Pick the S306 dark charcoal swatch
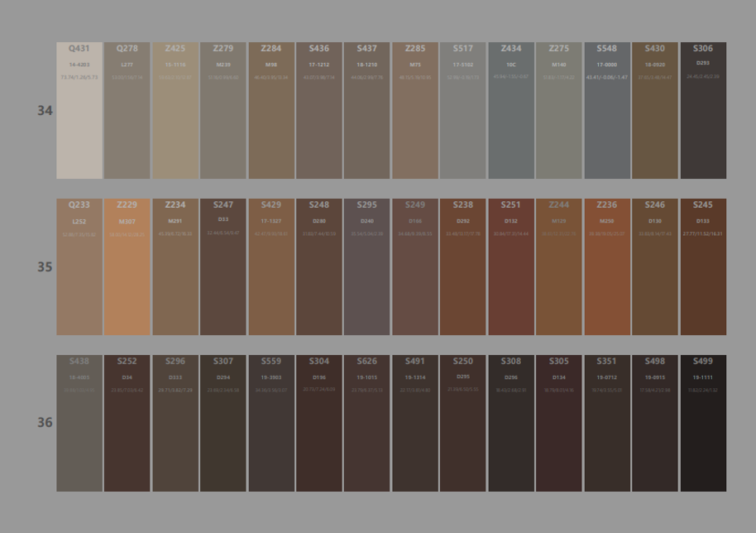The image size is (756, 533). 703,111
